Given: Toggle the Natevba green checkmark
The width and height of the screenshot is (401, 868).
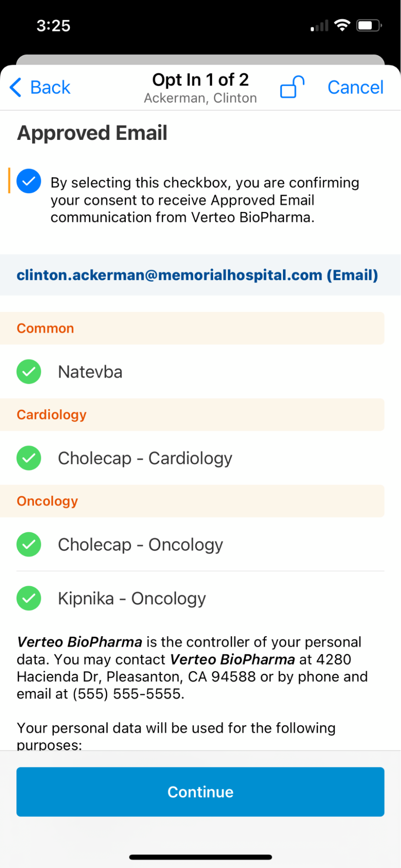Looking at the screenshot, I should coord(29,372).
